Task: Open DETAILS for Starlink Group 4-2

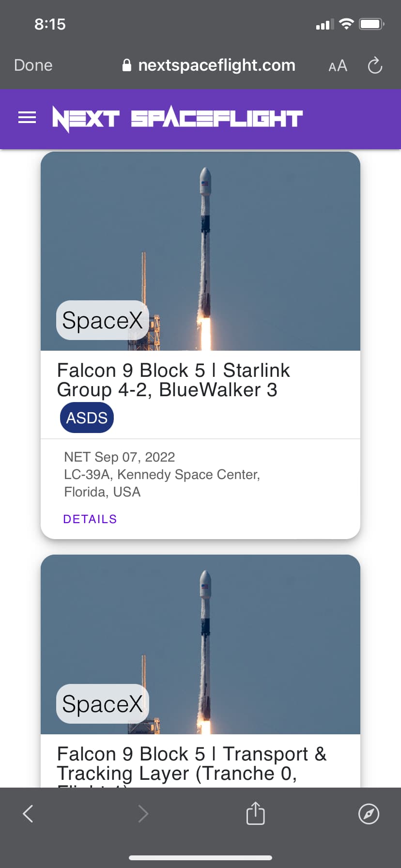Action: pos(90,519)
